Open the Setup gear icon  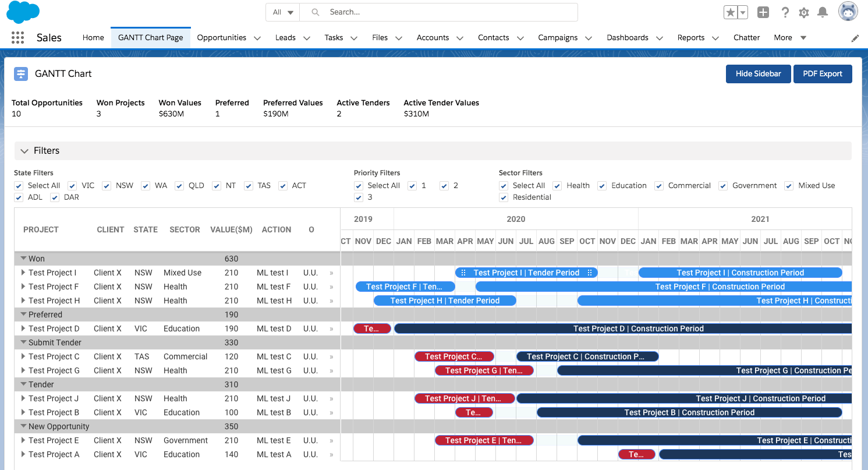[x=804, y=13]
